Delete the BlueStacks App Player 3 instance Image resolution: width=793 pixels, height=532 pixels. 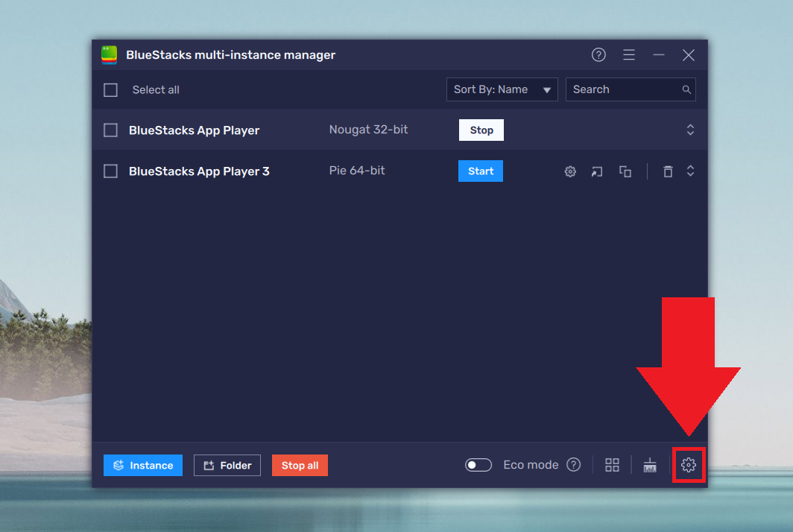tap(668, 171)
